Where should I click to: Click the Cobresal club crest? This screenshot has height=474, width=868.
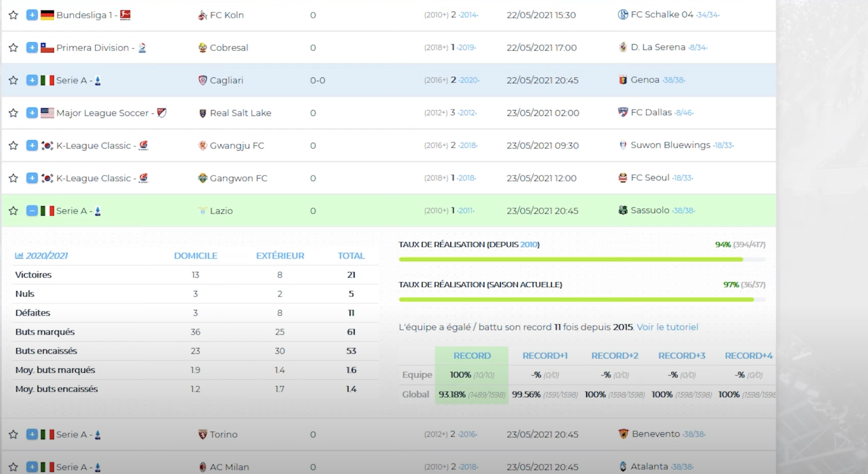(202, 48)
